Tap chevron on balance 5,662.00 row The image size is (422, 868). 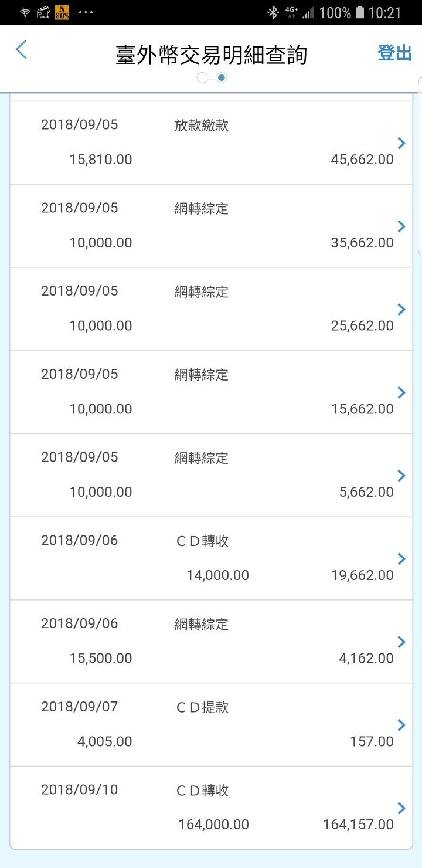pyautogui.click(x=401, y=476)
